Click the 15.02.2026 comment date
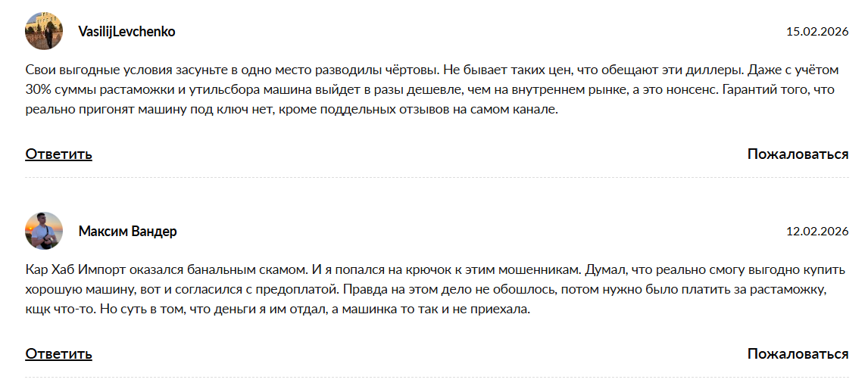The width and height of the screenshot is (868, 392). pos(817,32)
